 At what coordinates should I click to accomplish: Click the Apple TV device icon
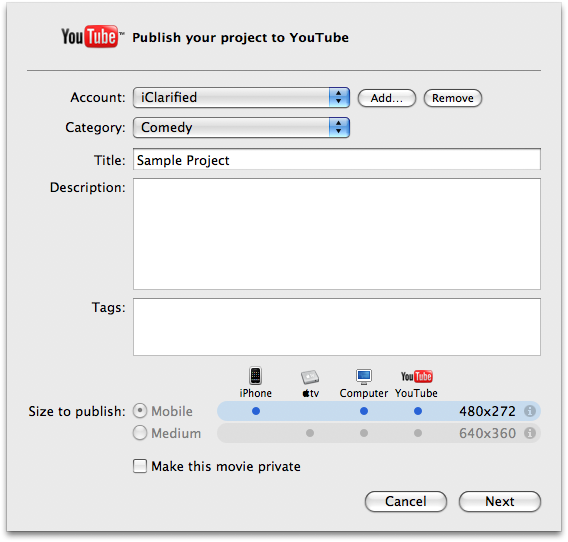[x=310, y=377]
